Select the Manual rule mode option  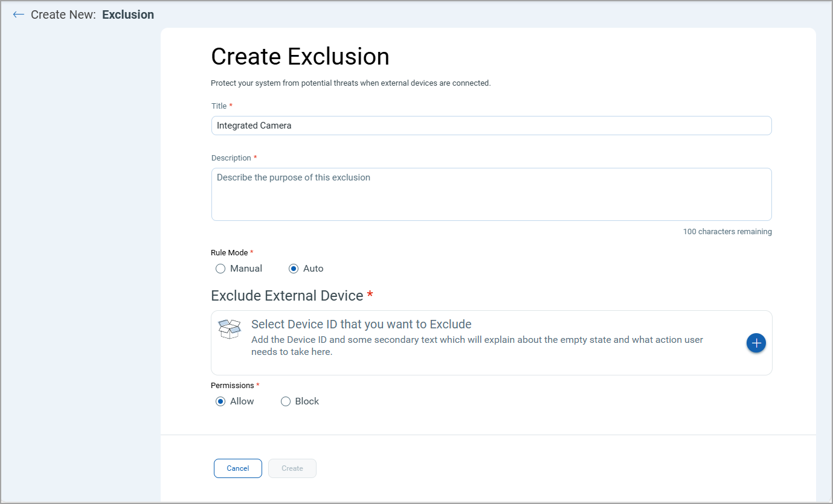pyautogui.click(x=220, y=268)
